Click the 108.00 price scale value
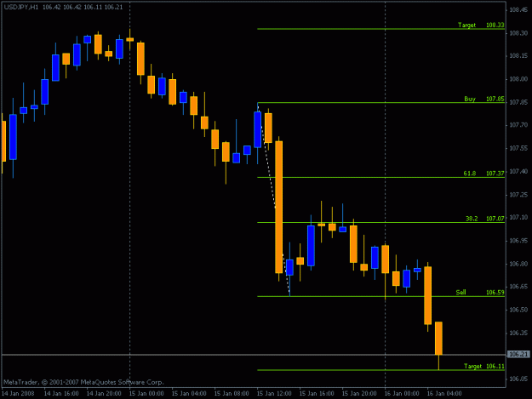This screenshot has width=532, height=399. (x=518, y=79)
